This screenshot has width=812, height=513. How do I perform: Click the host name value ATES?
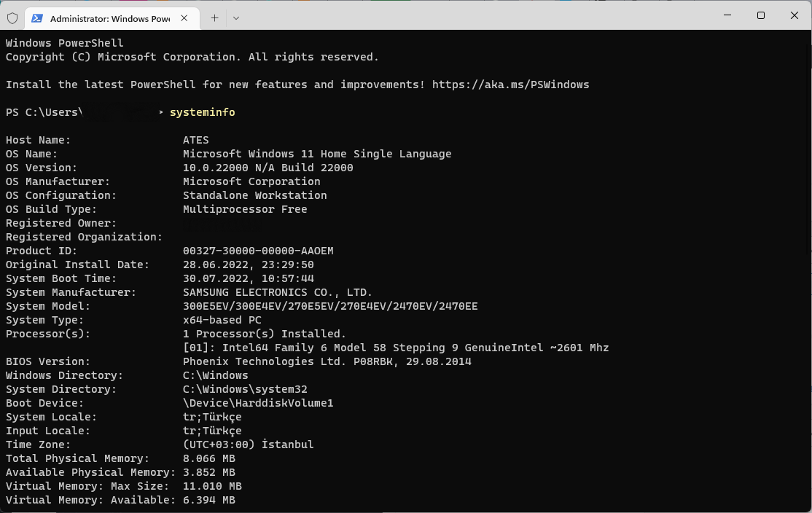(x=195, y=140)
